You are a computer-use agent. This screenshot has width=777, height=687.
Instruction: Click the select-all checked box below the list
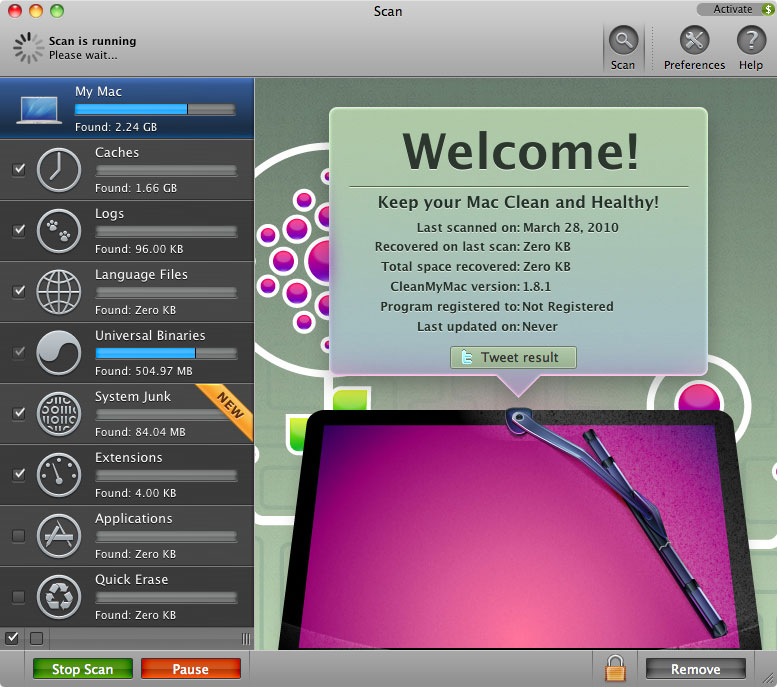click(x=12, y=638)
